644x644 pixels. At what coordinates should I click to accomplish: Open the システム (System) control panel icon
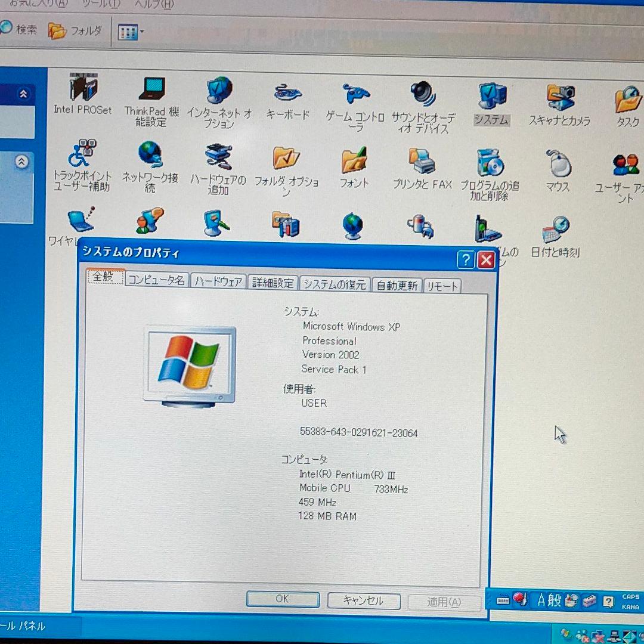pyautogui.click(x=491, y=95)
